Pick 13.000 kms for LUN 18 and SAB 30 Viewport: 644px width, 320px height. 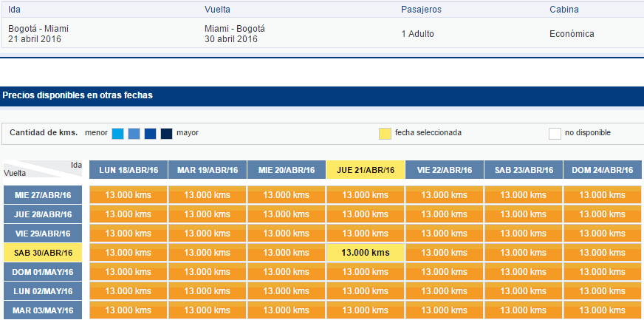click(129, 253)
